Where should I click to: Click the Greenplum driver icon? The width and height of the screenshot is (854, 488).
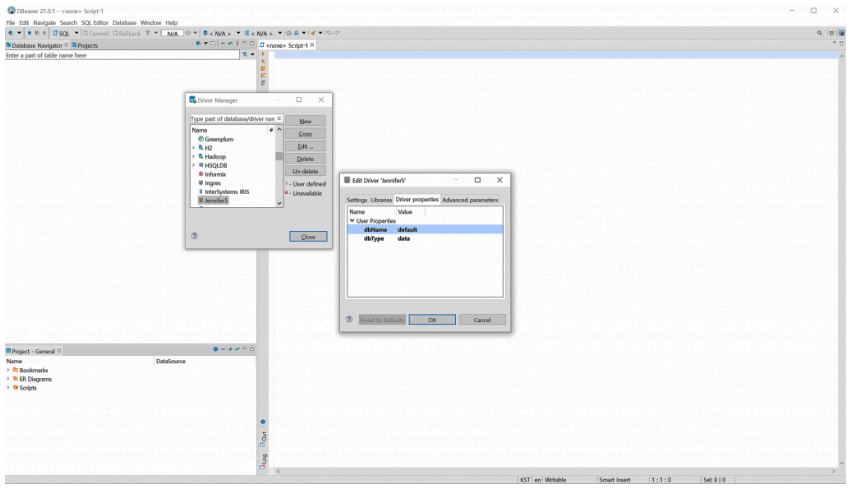201,139
